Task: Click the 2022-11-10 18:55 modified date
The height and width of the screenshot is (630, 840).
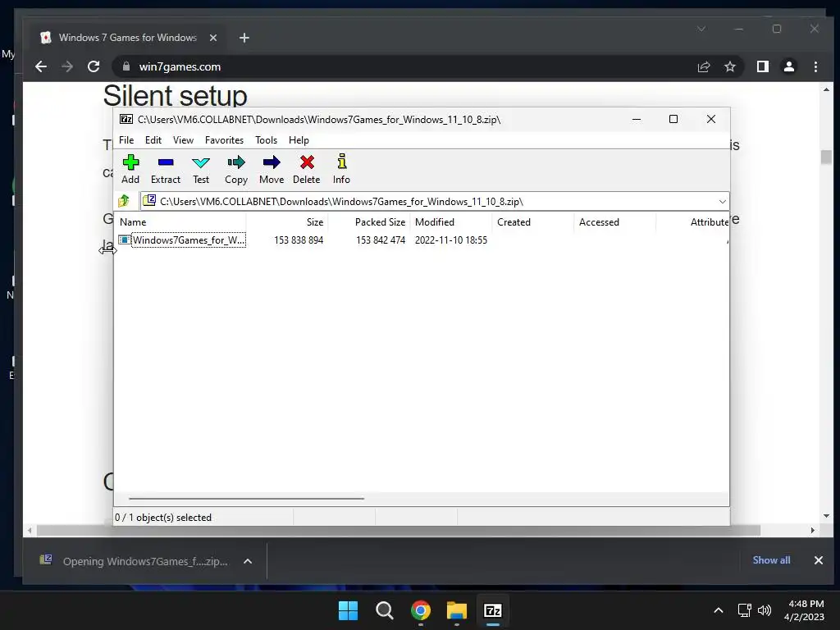Action: point(451,240)
